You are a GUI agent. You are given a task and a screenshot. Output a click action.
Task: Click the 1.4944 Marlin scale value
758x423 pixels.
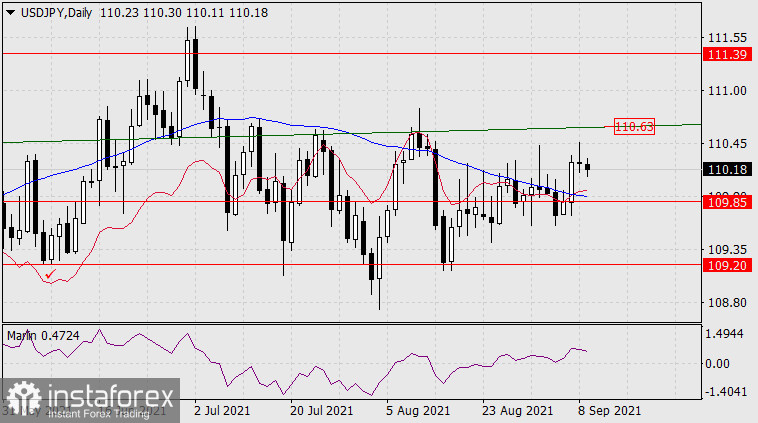tap(725, 334)
